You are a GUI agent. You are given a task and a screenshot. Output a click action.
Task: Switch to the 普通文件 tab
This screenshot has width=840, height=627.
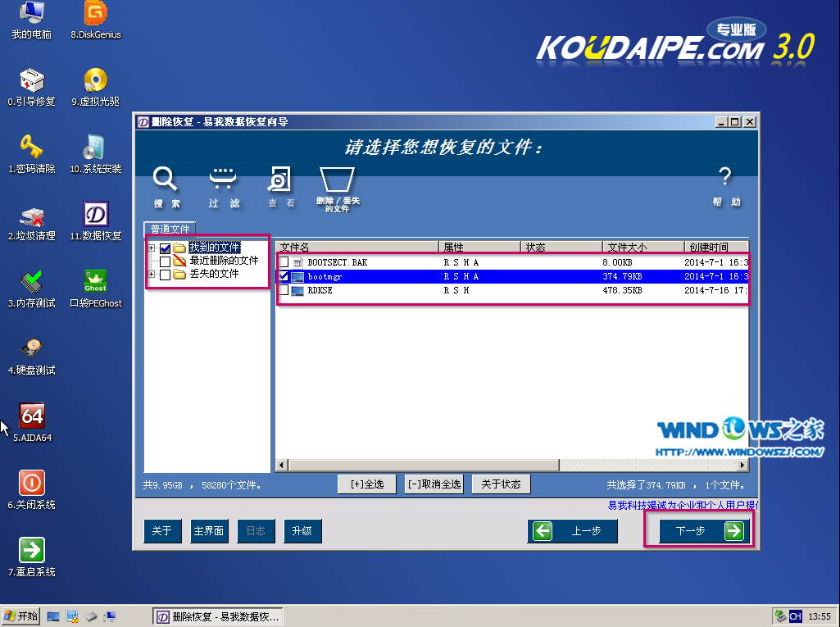[x=170, y=229]
